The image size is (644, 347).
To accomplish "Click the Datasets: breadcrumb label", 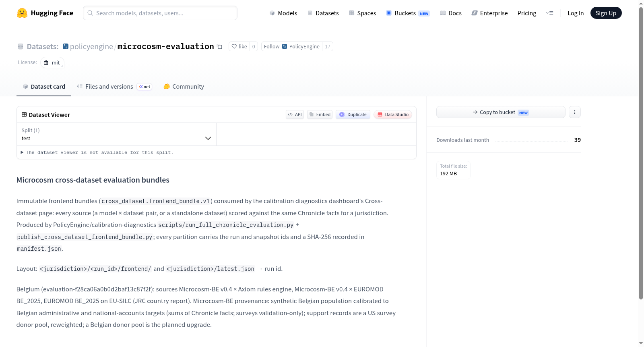I will tap(43, 46).
